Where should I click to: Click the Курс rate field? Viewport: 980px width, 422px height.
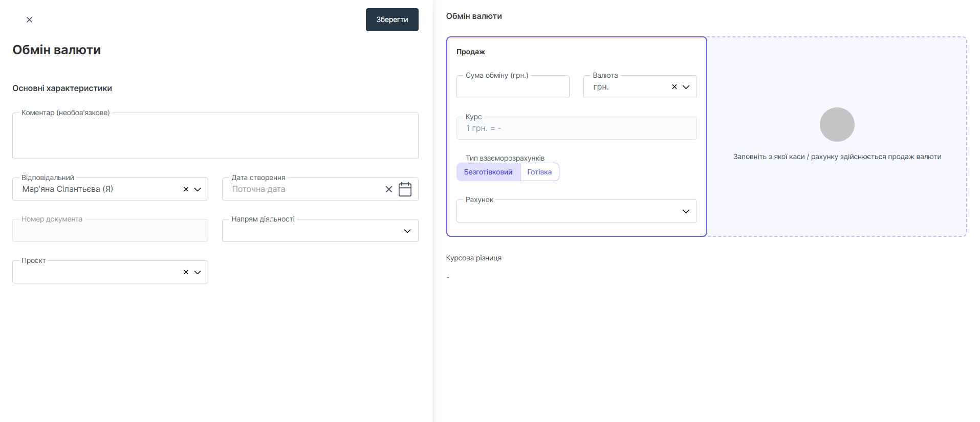point(576,128)
